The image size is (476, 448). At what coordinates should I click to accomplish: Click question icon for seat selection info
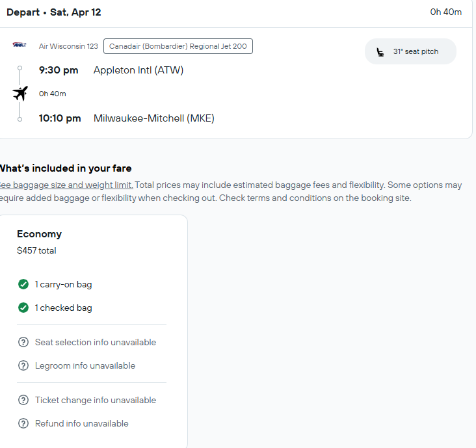coord(23,342)
